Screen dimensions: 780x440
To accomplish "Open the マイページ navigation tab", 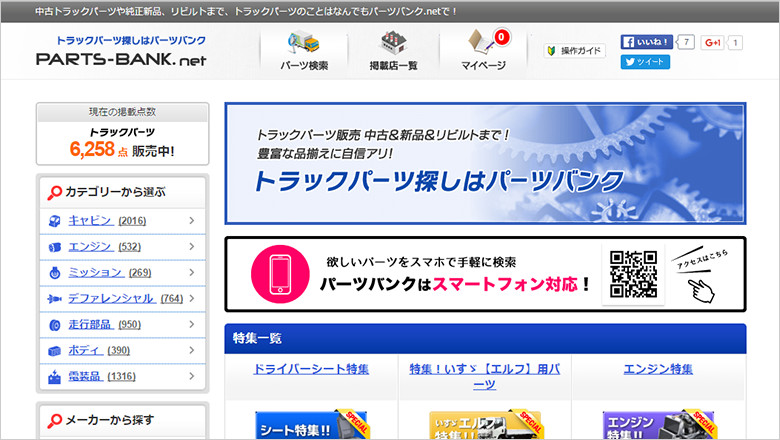I will click(x=483, y=51).
